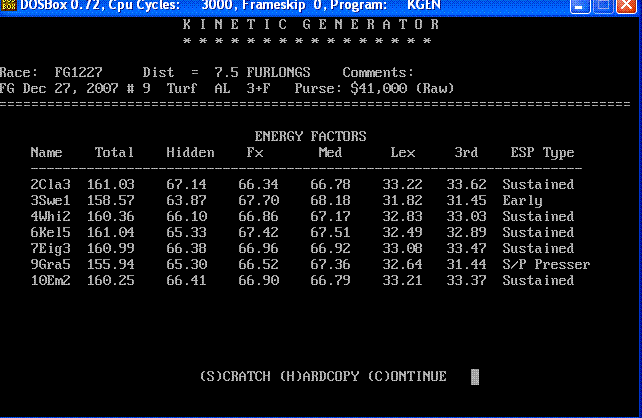Click horse name 9Gra5
642x418 pixels.
50,264
